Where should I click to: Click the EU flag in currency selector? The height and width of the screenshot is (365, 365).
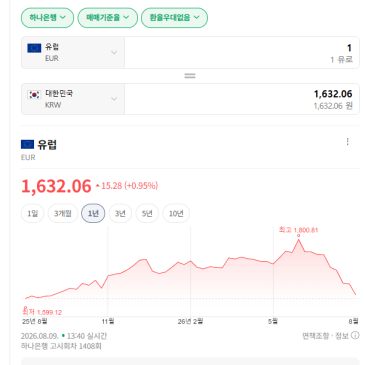click(x=34, y=48)
